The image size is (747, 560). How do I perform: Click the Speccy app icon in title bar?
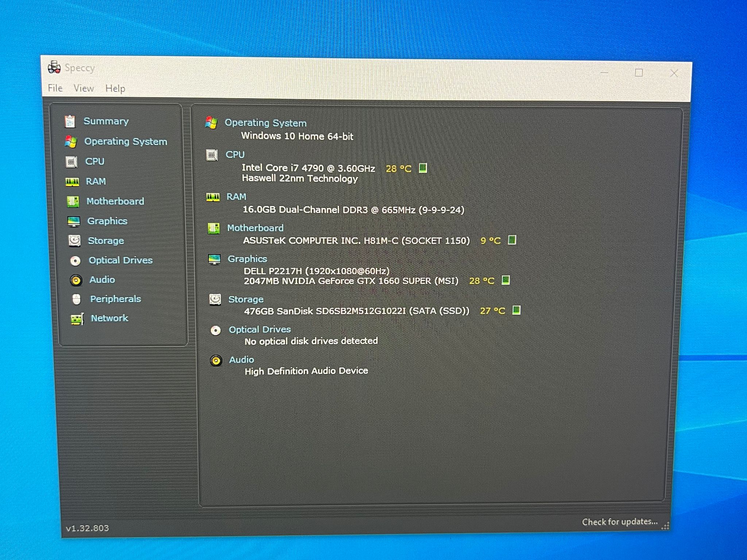(54, 67)
